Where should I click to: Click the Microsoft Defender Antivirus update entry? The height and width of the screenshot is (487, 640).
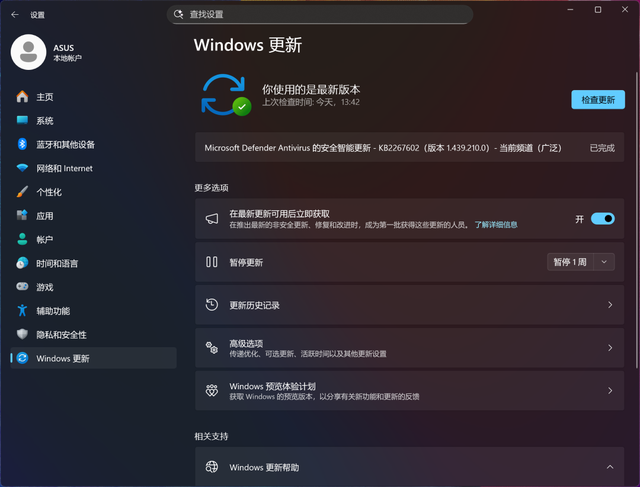pyautogui.click(x=409, y=147)
